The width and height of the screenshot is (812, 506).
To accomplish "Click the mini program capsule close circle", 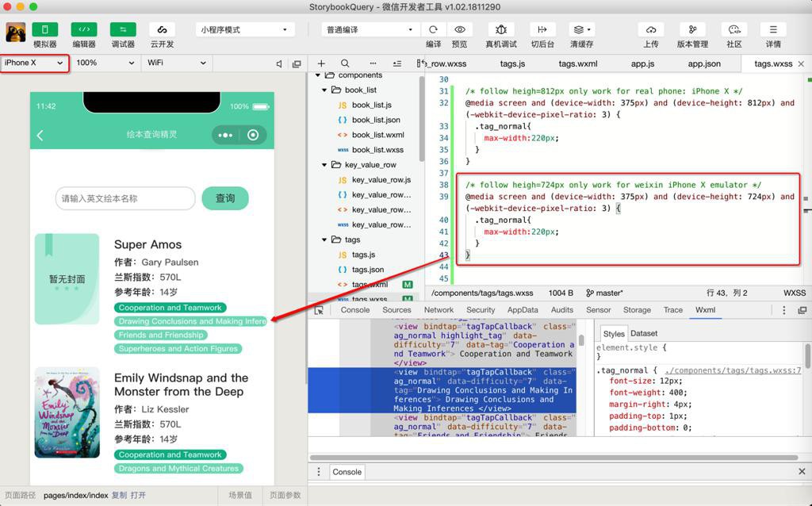I will pos(253,135).
